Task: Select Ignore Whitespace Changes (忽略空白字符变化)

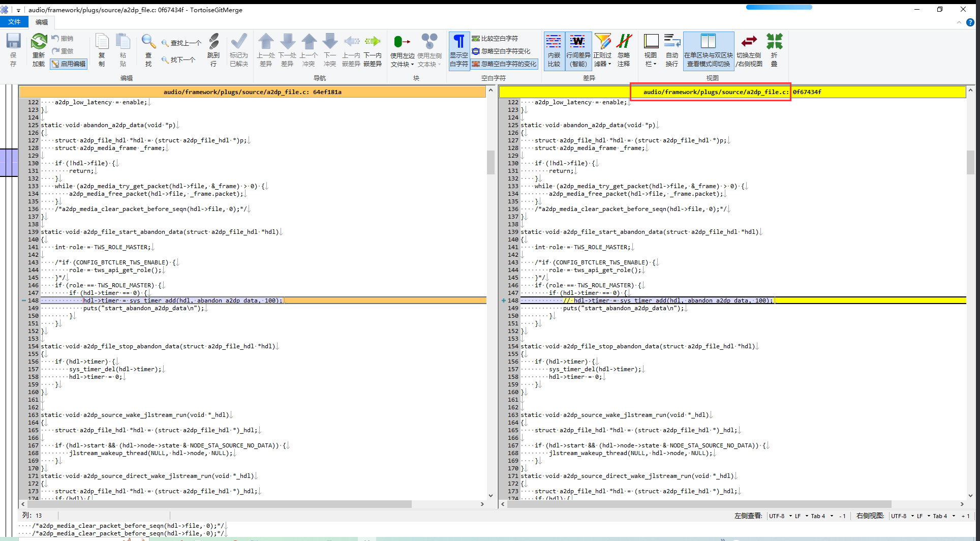Action: click(x=501, y=51)
